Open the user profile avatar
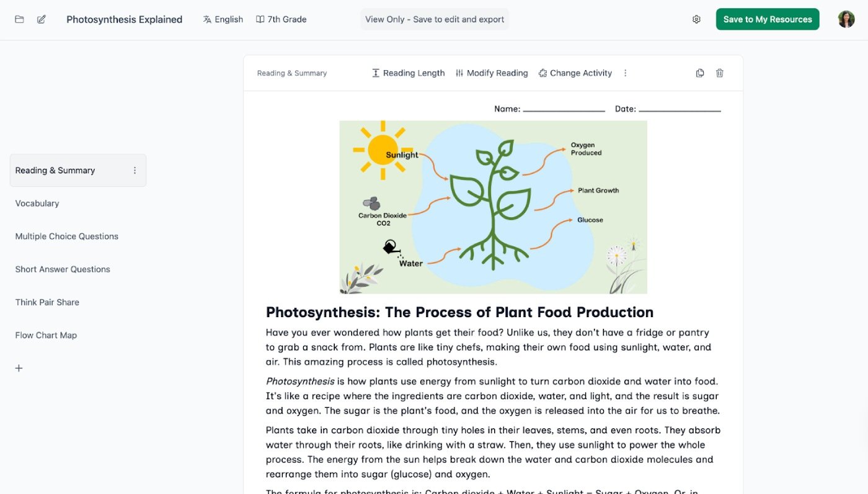Screen dimensions: 868x494 846,19
